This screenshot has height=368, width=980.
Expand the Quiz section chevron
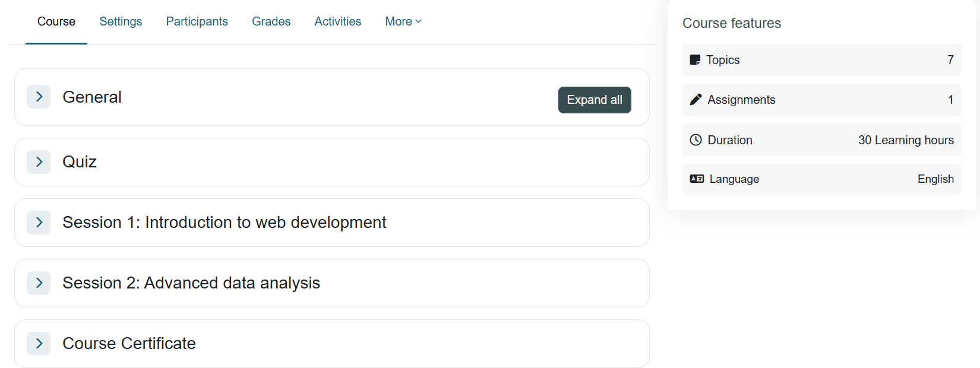tap(39, 161)
